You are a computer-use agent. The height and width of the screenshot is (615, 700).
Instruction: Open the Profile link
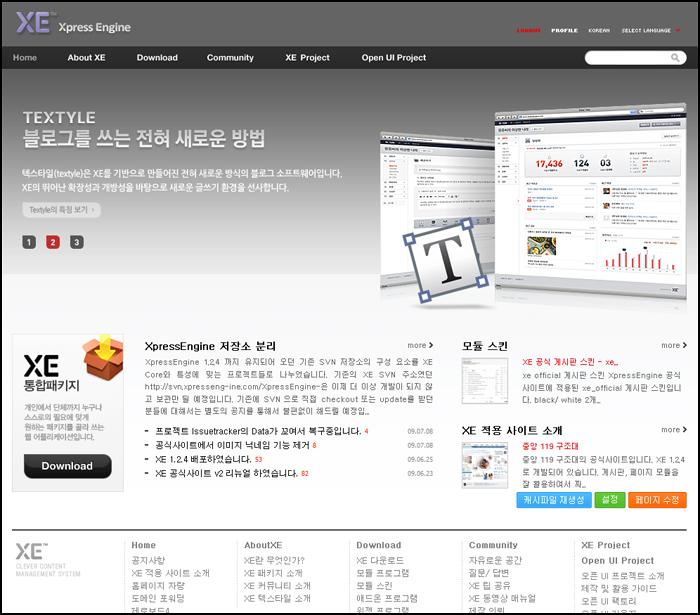(564, 30)
